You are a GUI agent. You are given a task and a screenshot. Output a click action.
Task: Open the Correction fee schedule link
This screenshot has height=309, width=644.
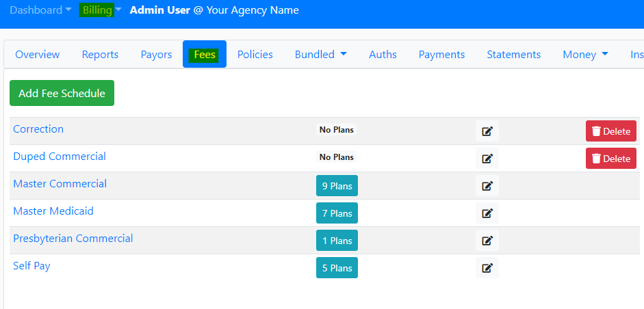pyautogui.click(x=38, y=129)
